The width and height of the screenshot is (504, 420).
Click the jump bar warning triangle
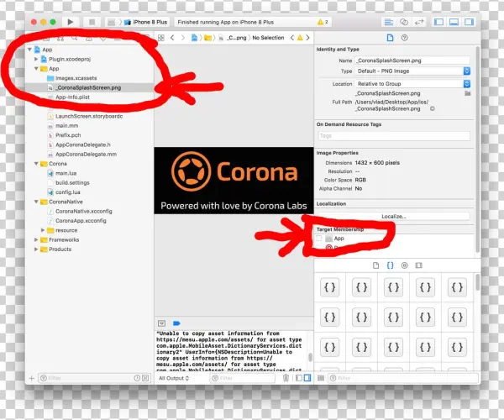(x=300, y=38)
